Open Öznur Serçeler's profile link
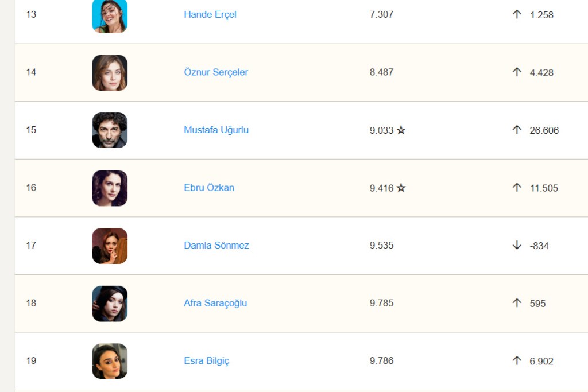The image size is (588, 392). (216, 72)
